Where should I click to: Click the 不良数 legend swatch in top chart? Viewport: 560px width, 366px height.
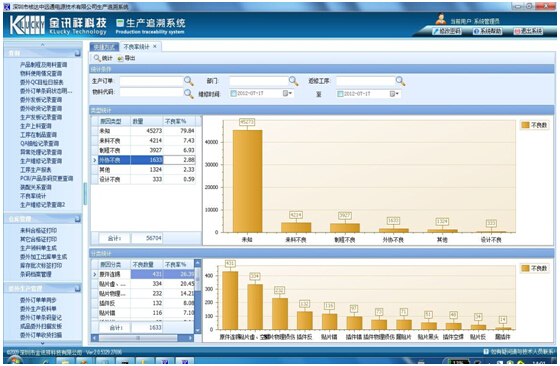point(525,125)
